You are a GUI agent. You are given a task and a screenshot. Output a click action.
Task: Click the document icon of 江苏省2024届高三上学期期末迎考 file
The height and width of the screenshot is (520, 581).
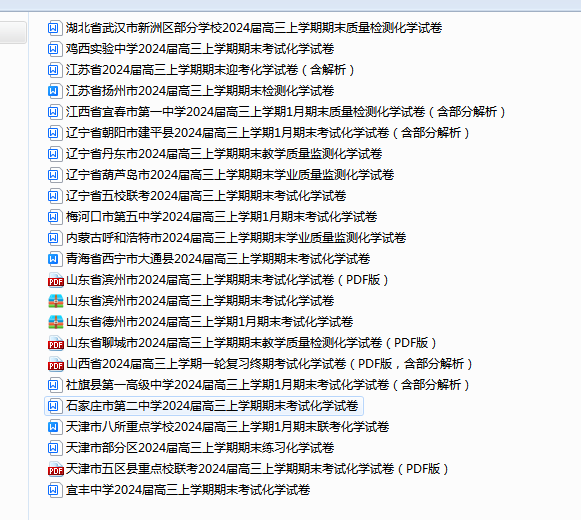54,70
